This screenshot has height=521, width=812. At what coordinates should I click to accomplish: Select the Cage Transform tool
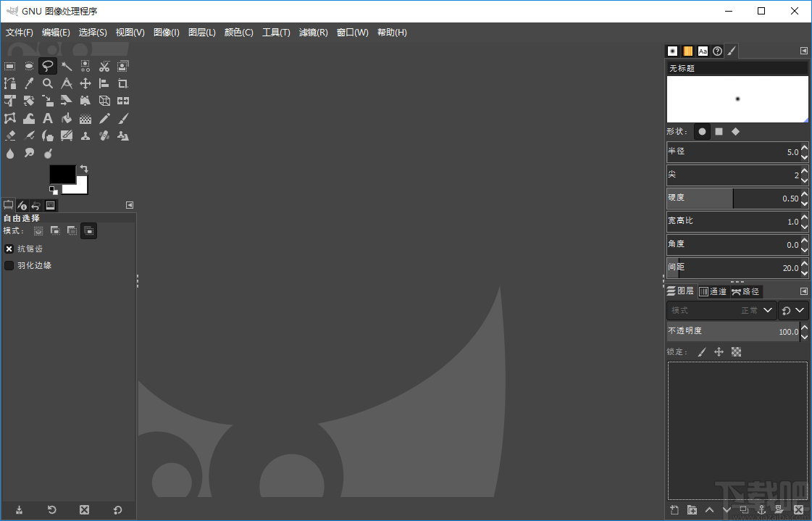[x=10, y=119]
